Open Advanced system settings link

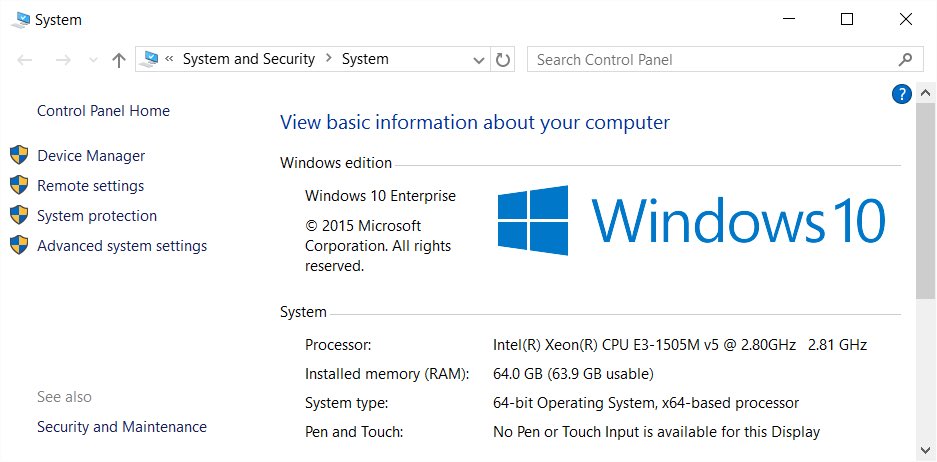pos(122,246)
